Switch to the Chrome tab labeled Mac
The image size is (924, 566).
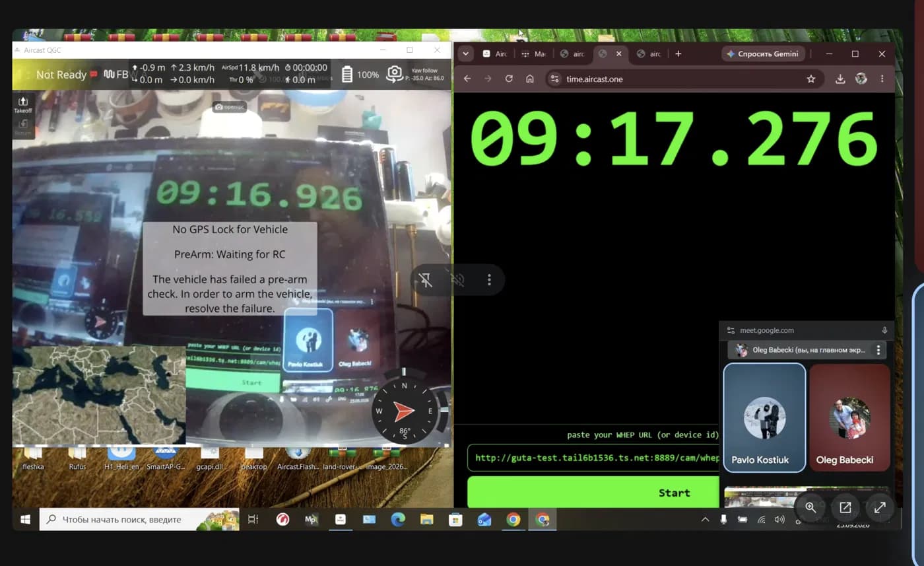click(x=534, y=53)
